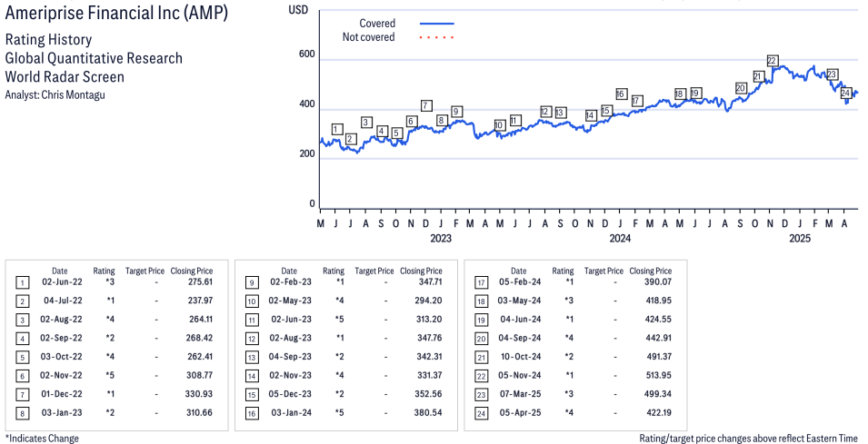
Task: Select chart marker 9 on the graph
Action: [456, 112]
